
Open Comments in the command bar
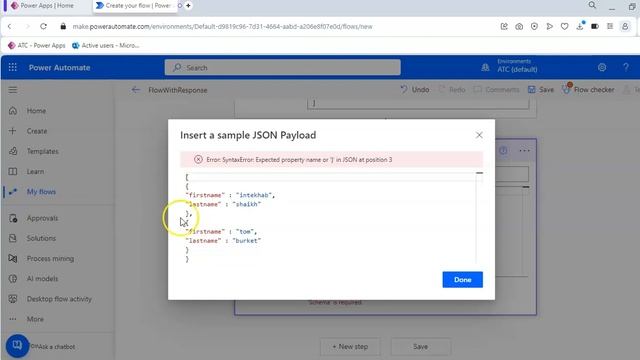(x=496, y=89)
